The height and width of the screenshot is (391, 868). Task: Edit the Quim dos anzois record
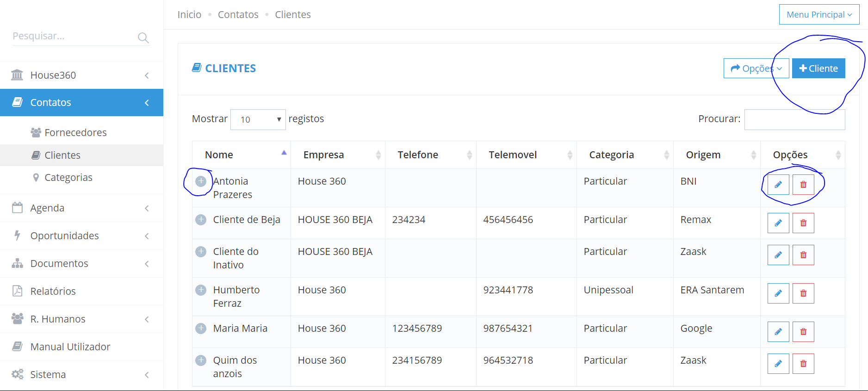[778, 364]
